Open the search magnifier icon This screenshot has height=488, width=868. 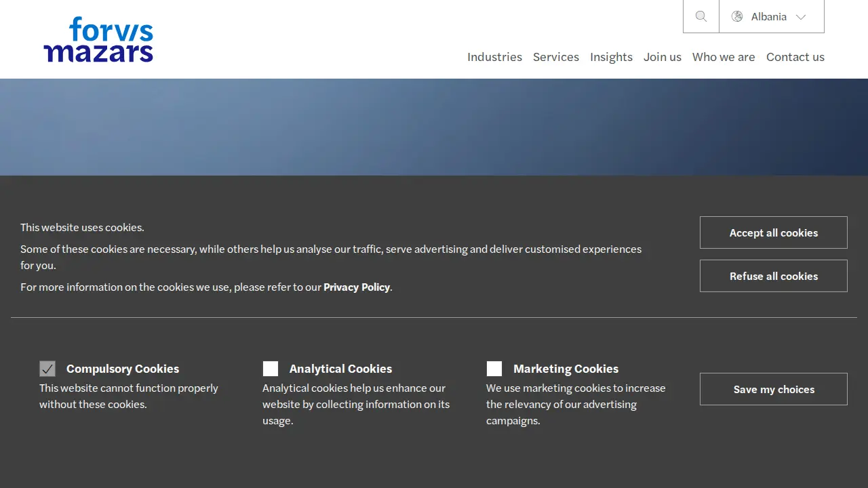701,16
